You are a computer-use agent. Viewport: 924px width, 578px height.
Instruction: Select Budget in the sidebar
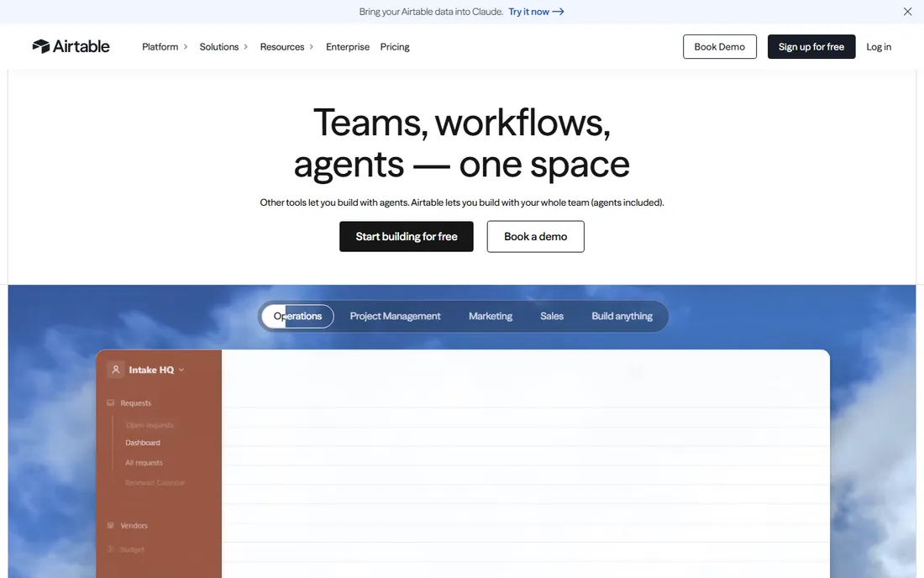click(132, 549)
